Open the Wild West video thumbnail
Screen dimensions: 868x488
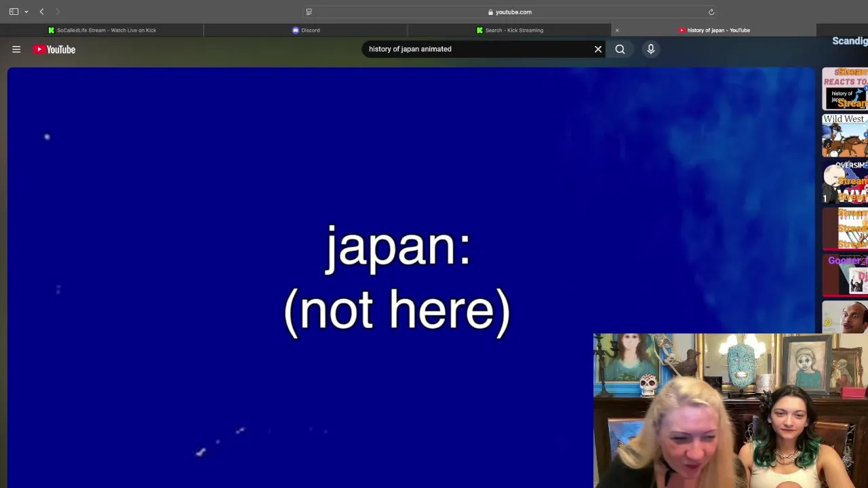pyautogui.click(x=845, y=136)
